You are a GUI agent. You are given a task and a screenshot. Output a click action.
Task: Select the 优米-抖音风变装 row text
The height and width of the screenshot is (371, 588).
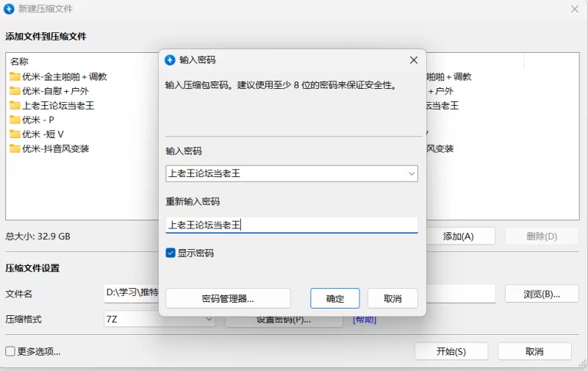(56, 148)
